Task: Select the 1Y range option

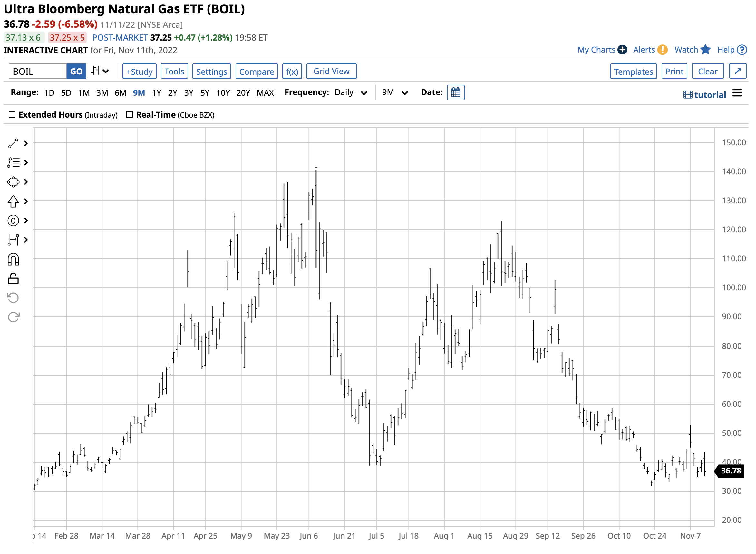Action: pyautogui.click(x=156, y=93)
